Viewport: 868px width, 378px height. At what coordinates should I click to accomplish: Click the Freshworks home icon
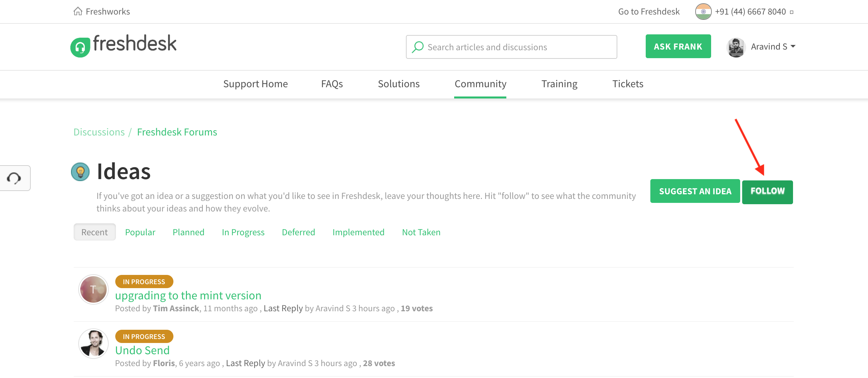coord(78,12)
